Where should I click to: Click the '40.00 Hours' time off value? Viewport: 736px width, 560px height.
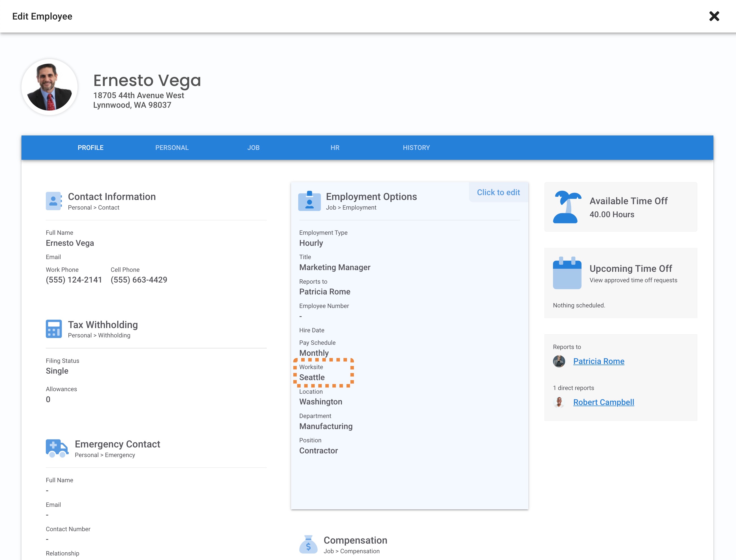click(x=612, y=215)
